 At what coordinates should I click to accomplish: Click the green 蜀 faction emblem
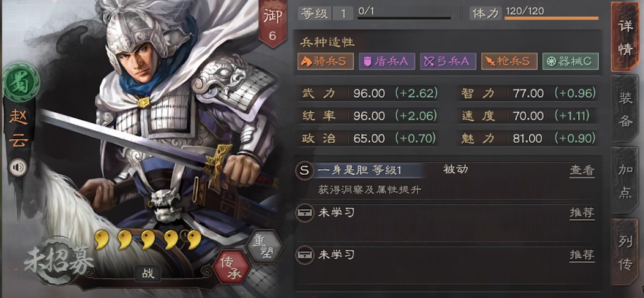point(21,82)
